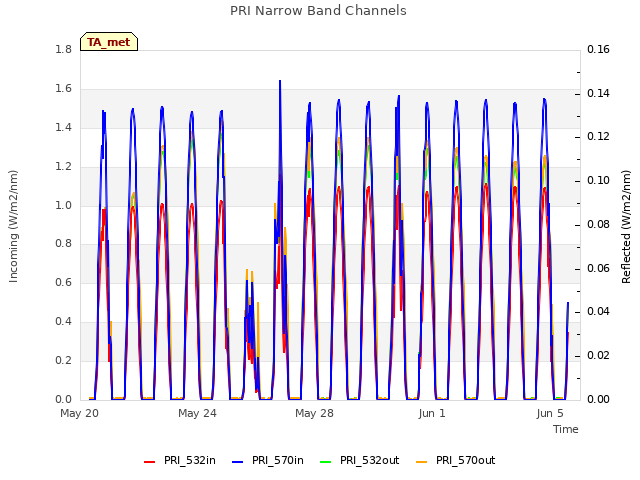Click the orange PRI_570out legend swatch
Screen dimensions: 640x480
(422, 462)
